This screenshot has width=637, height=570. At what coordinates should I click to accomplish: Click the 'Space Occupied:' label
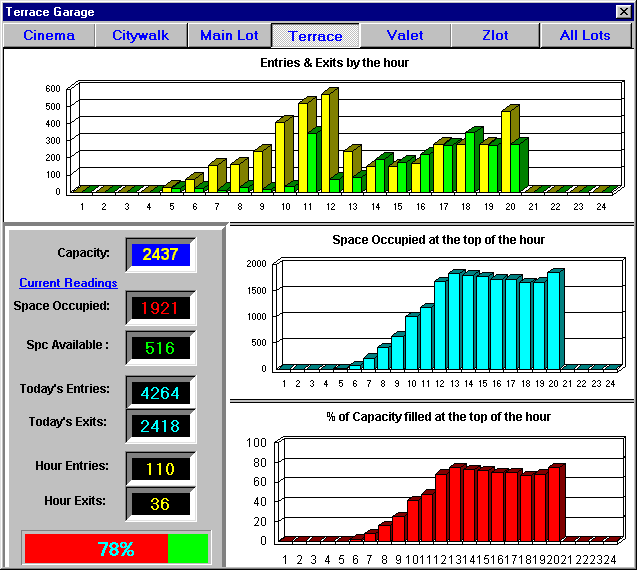coord(61,306)
